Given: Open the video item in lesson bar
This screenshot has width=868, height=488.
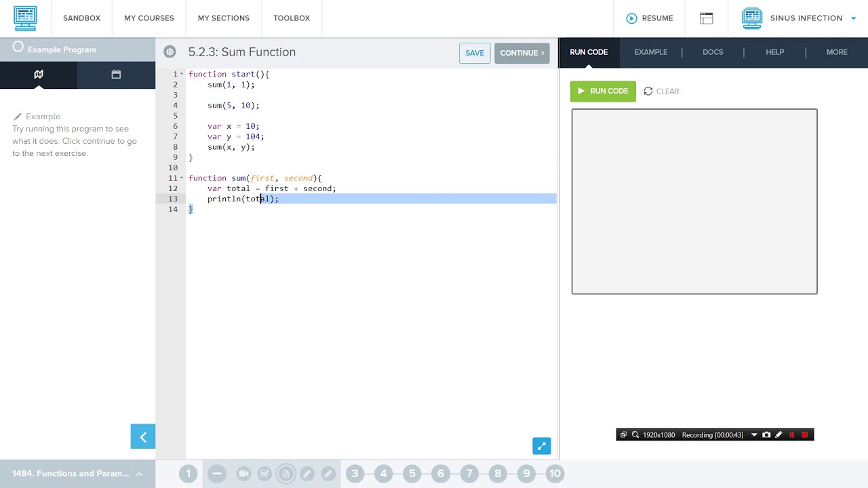Looking at the screenshot, I should pyautogui.click(x=243, y=474).
